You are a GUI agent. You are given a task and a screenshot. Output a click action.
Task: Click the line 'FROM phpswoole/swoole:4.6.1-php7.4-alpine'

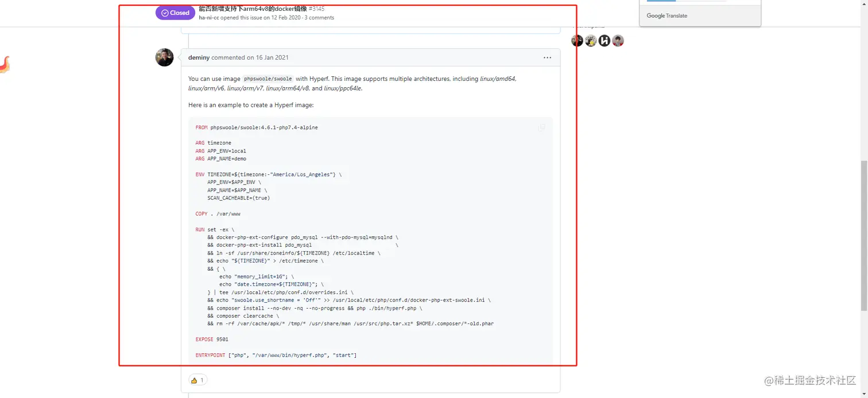pyautogui.click(x=257, y=127)
